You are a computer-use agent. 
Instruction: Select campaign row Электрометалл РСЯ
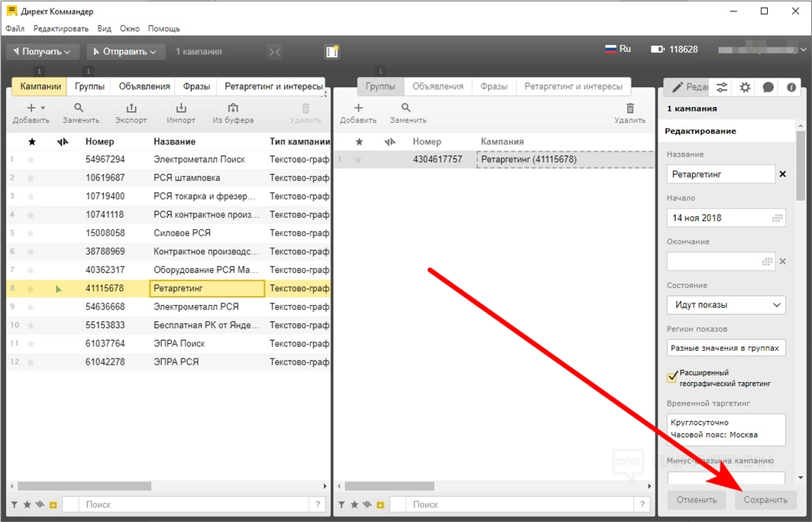pos(168,307)
